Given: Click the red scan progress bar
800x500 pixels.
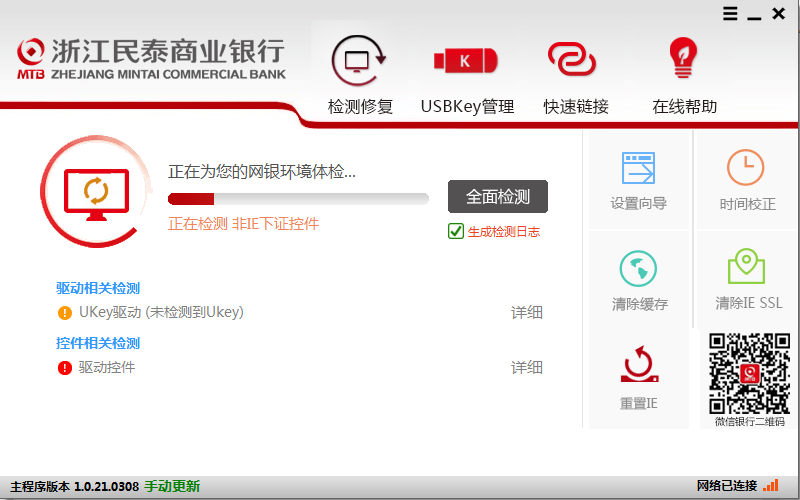Looking at the screenshot, I should click(x=298, y=198).
